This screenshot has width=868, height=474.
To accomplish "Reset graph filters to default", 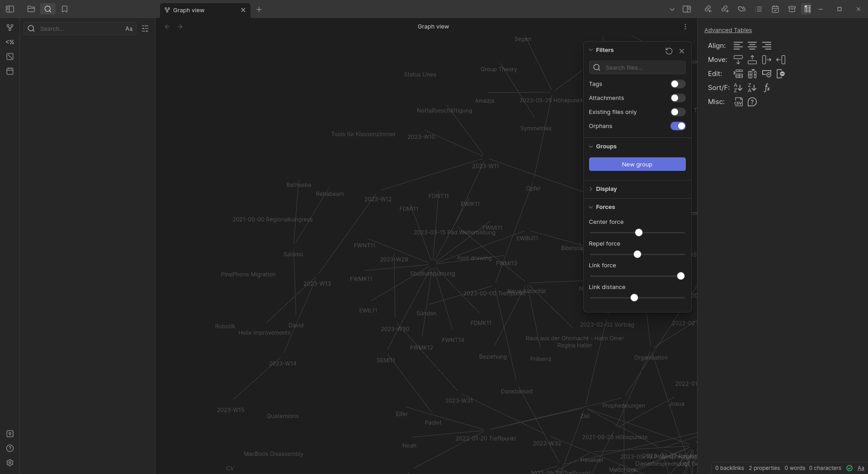I will pos(669,51).
